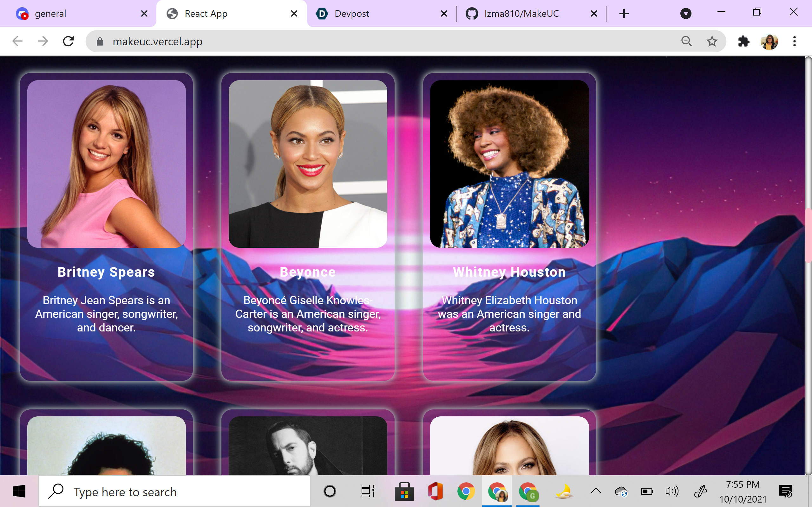Click the zoom magnifier icon in address bar
This screenshot has height=507, width=812.
pos(686,41)
